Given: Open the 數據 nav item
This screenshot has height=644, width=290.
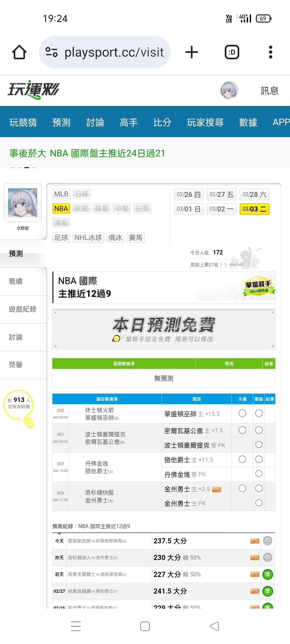Looking at the screenshot, I should [248, 122].
